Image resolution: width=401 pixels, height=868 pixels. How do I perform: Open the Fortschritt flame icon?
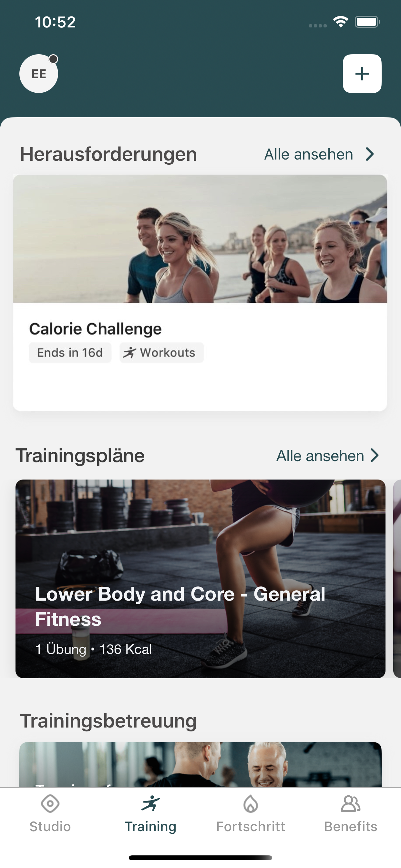pyautogui.click(x=251, y=804)
